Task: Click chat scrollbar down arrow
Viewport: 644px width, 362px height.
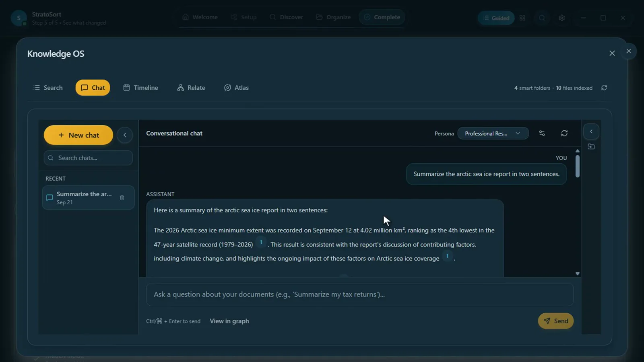Action: tap(578, 274)
